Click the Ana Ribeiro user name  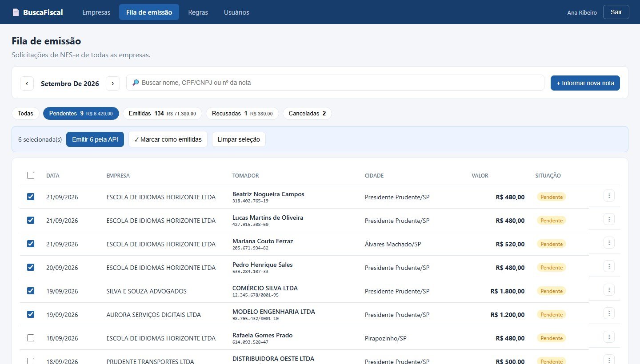[582, 12]
